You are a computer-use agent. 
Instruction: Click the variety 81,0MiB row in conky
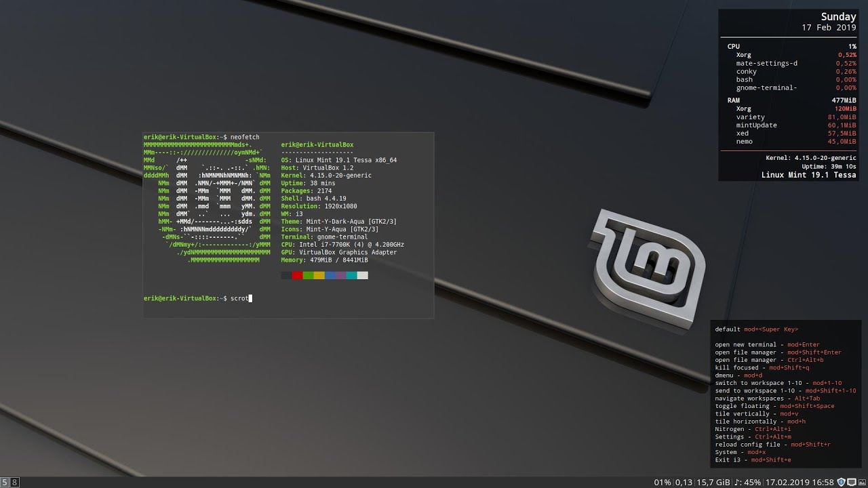[795, 117]
